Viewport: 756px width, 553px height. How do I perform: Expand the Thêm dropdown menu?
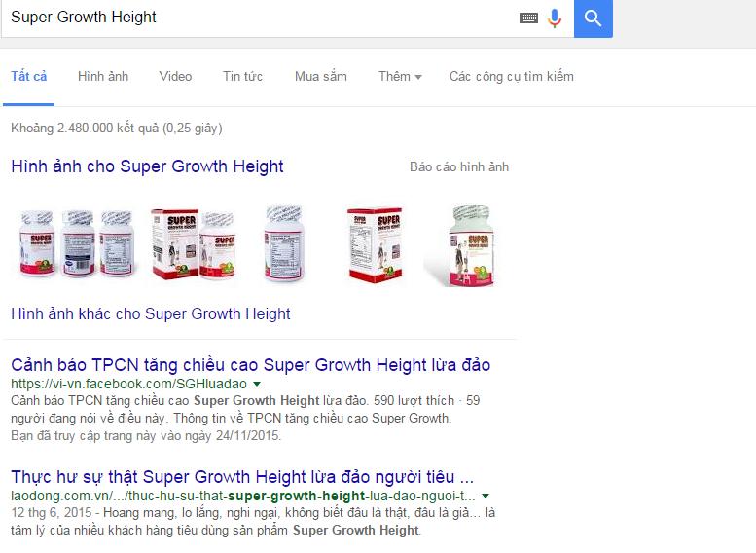pyautogui.click(x=400, y=76)
